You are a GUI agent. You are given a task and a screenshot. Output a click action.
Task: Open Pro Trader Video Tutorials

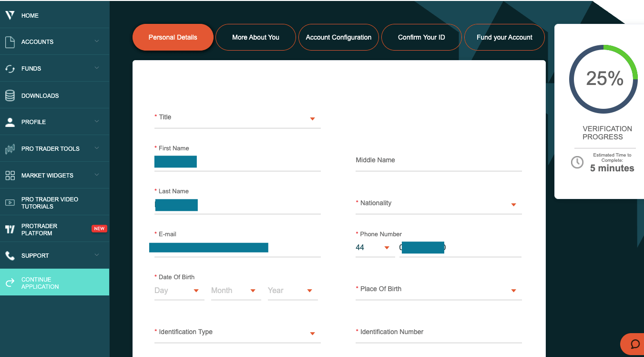coord(54,202)
